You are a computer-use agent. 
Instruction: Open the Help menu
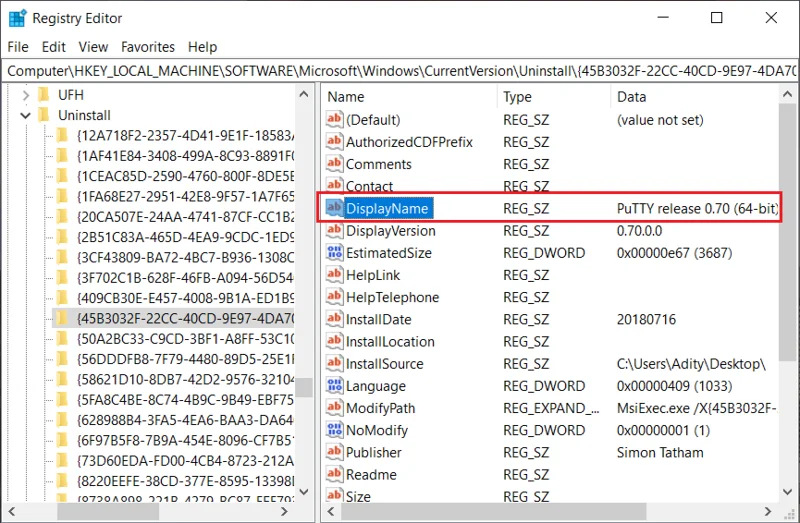[x=203, y=47]
